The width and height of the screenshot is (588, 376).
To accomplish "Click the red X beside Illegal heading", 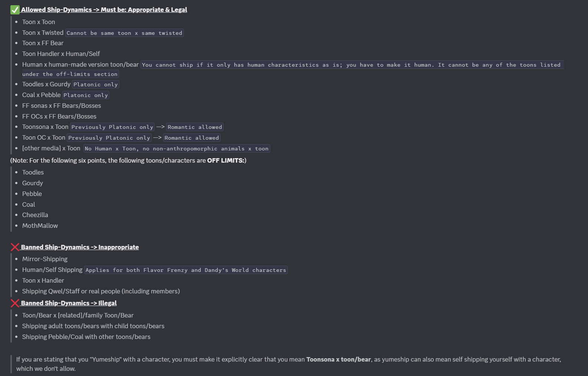I will (15, 303).
